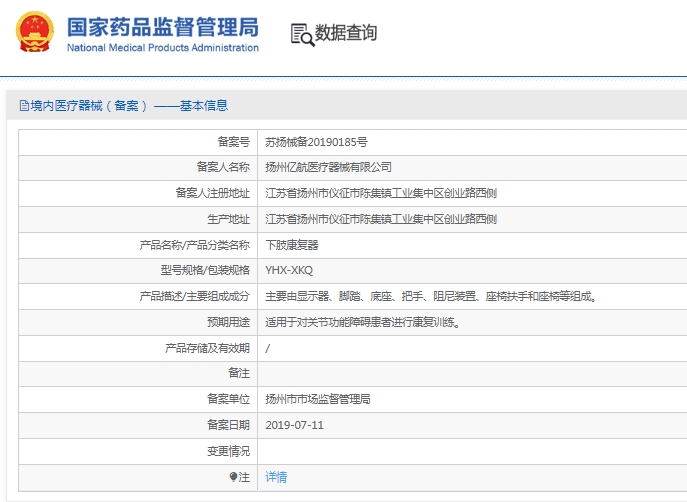Click the 备案人注册地址 label
Image resolution: width=687 pixels, height=502 pixels.
pyautogui.click(x=212, y=193)
